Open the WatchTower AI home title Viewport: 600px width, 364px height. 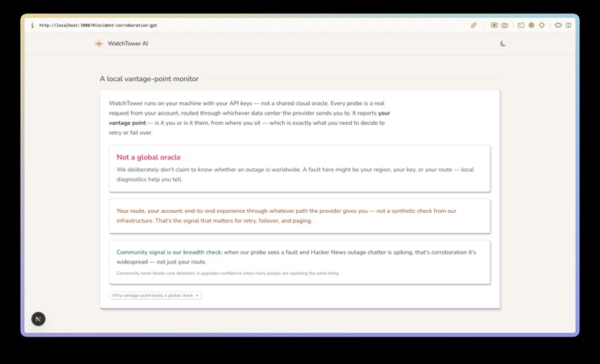128,44
